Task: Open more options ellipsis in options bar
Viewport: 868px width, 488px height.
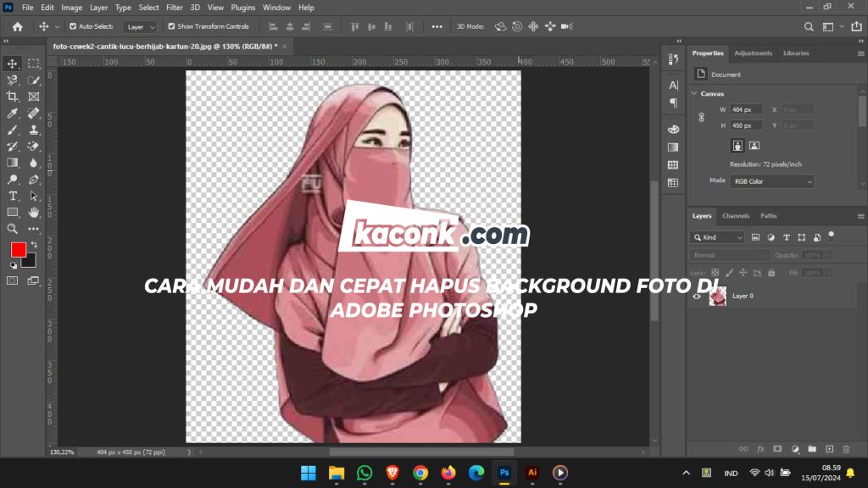Action: pos(437,26)
